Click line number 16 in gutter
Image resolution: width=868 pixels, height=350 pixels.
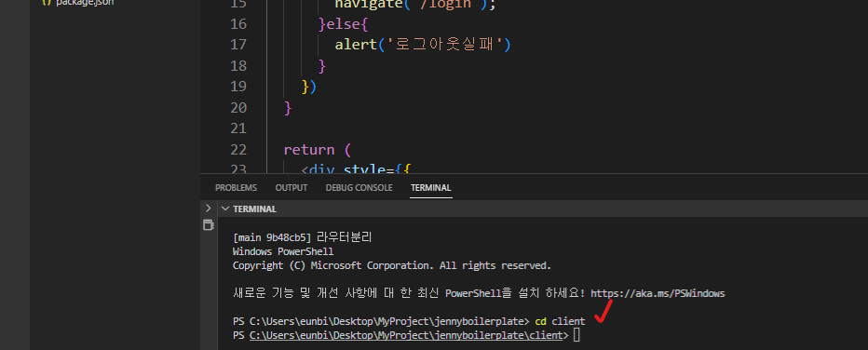click(238, 24)
